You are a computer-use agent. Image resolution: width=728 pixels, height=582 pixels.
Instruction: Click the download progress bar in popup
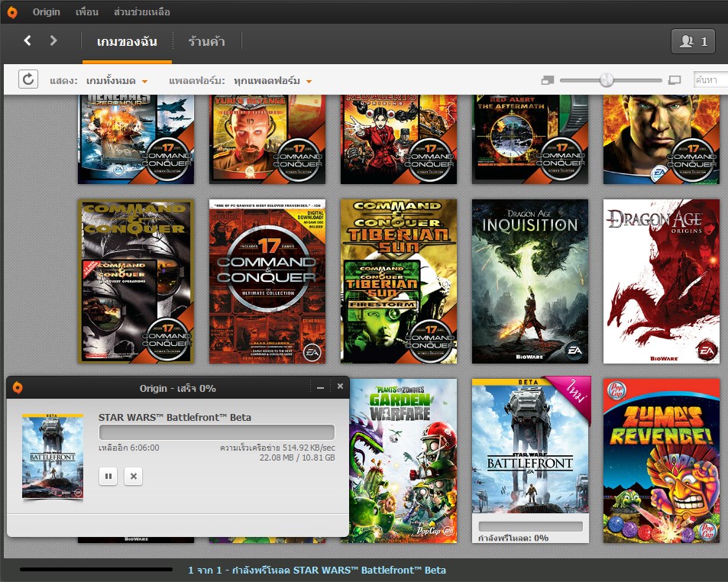click(217, 432)
